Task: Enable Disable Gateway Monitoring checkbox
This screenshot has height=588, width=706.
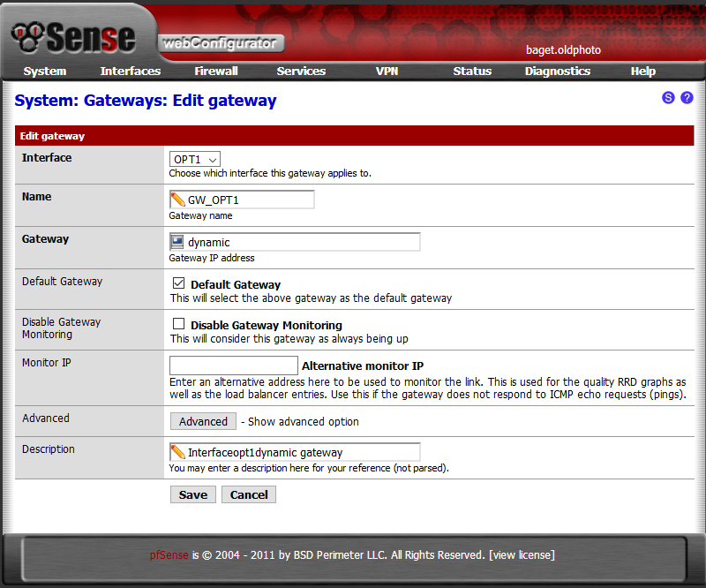Action: [179, 325]
